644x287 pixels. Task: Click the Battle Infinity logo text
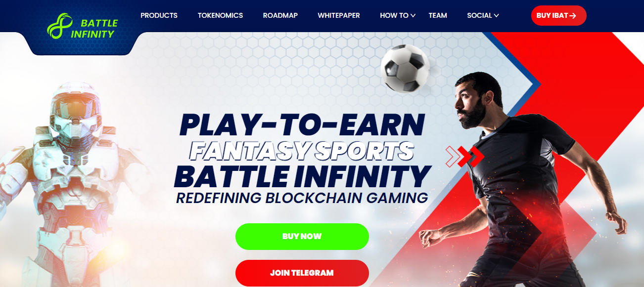tap(94, 29)
